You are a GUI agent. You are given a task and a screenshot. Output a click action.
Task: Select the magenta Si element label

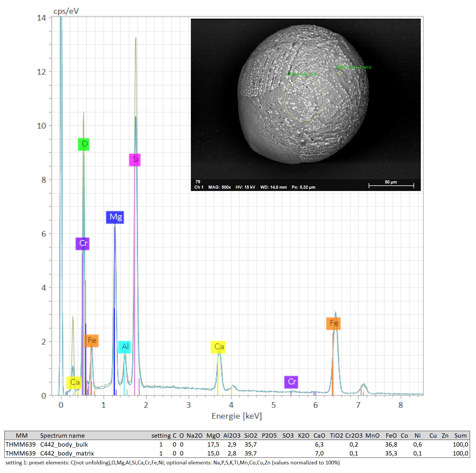[x=135, y=160]
